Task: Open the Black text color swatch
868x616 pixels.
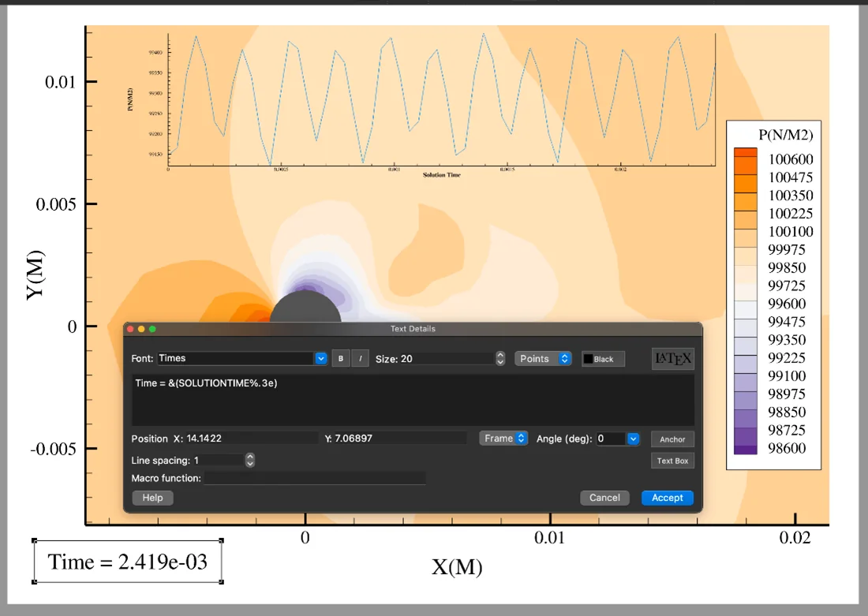Action: (x=603, y=359)
